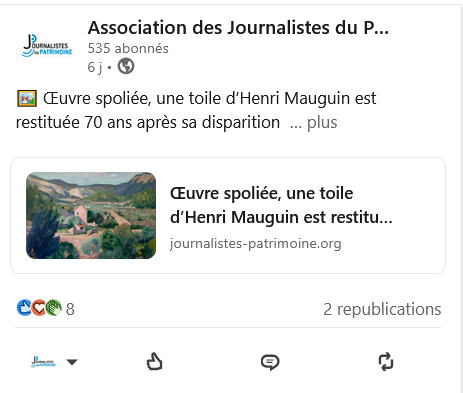Click the landscape painting thumbnail
The height and width of the screenshot is (393, 463).
tap(91, 215)
